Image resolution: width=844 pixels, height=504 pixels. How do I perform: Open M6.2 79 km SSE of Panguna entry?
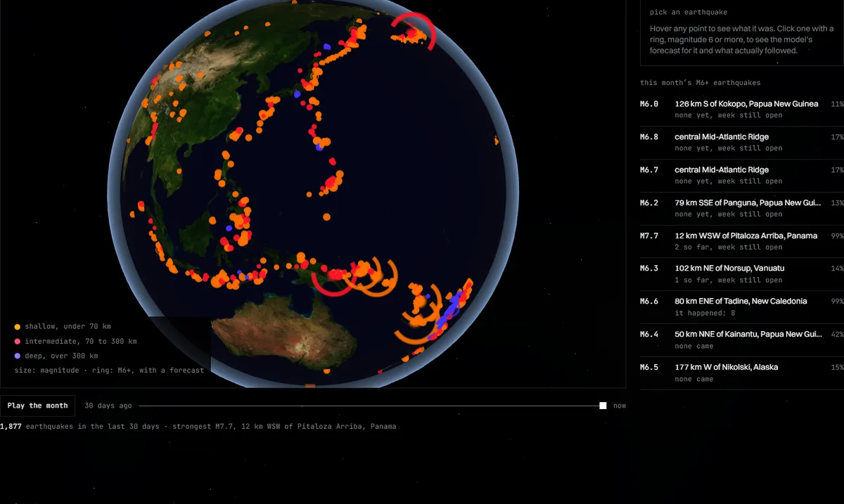(x=741, y=208)
